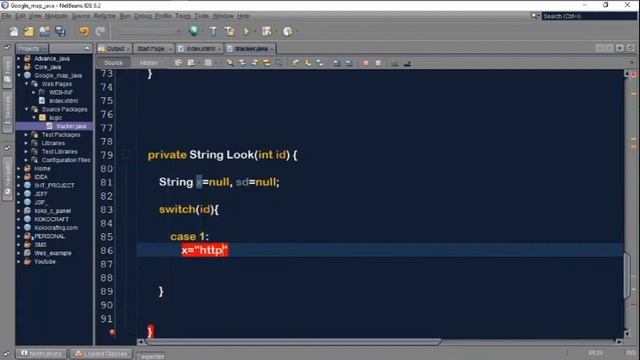
Task: Switch to Source view button
Action: (x=113, y=63)
